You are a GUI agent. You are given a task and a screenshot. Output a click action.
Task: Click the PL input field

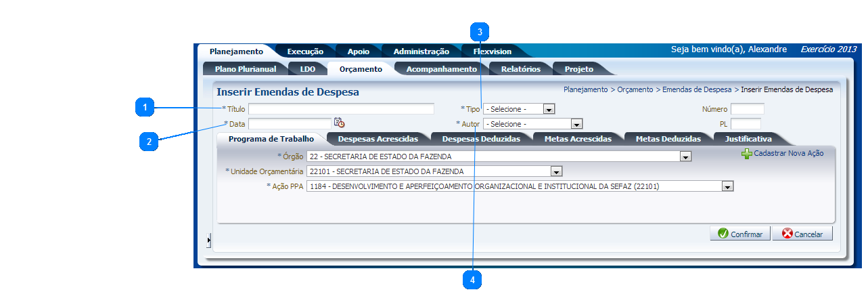click(746, 124)
